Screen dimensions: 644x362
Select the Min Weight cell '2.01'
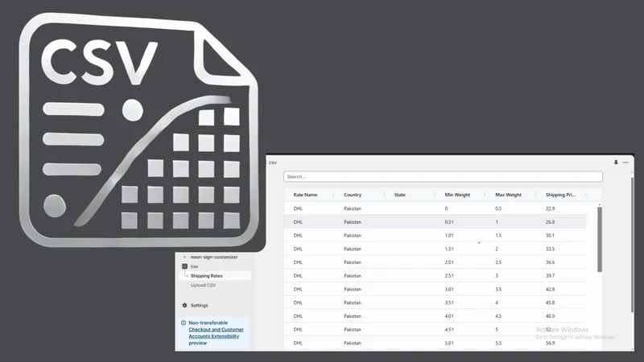pyautogui.click(x=449, y=262)
